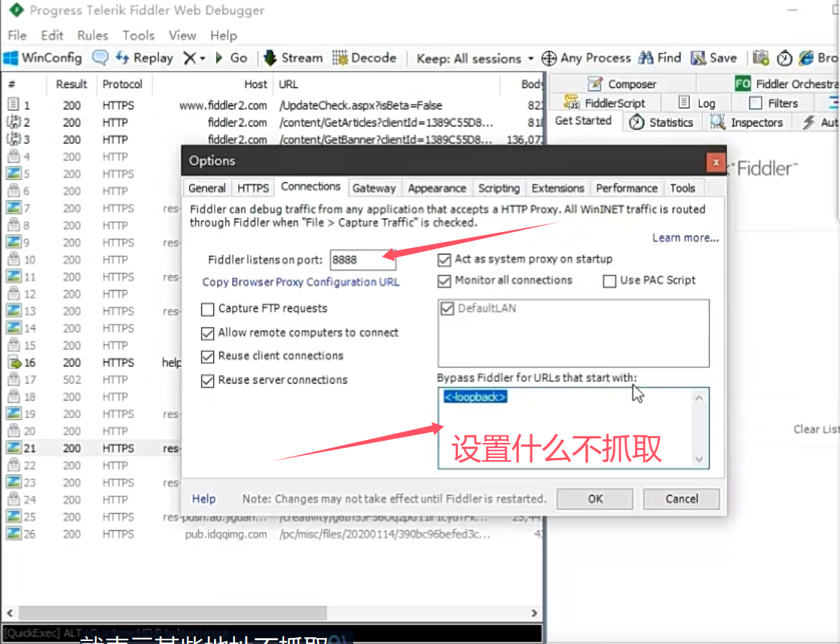This screenshot has width=840, height=644.
Task: Enable Use PAC Script
Action: pos(609,281)
